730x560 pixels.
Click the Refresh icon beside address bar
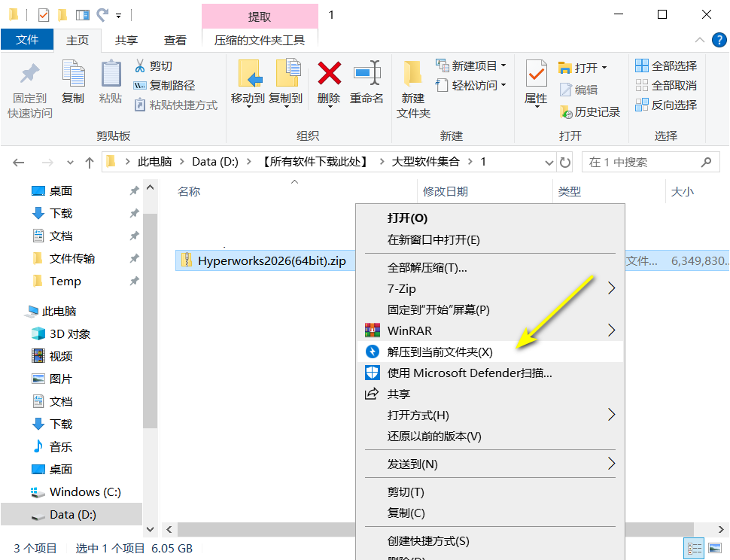pyautogui.click(x=564, y=162)
